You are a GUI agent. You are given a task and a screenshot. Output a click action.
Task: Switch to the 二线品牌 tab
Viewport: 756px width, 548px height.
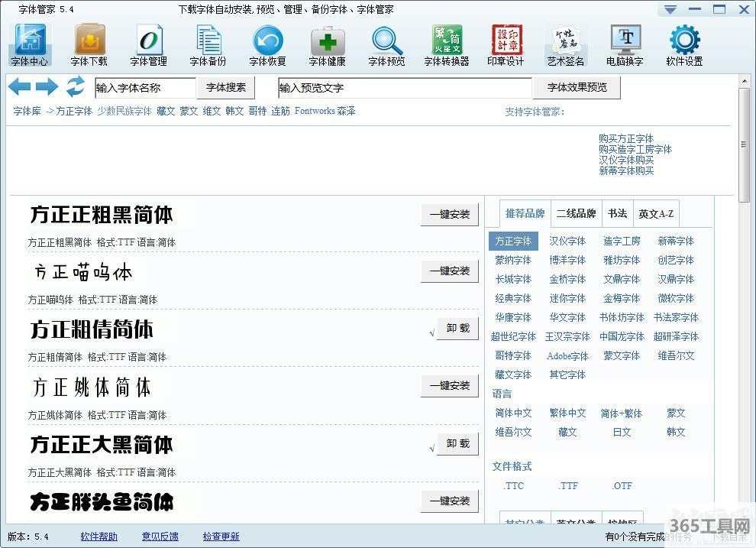[x=576, y=213]
